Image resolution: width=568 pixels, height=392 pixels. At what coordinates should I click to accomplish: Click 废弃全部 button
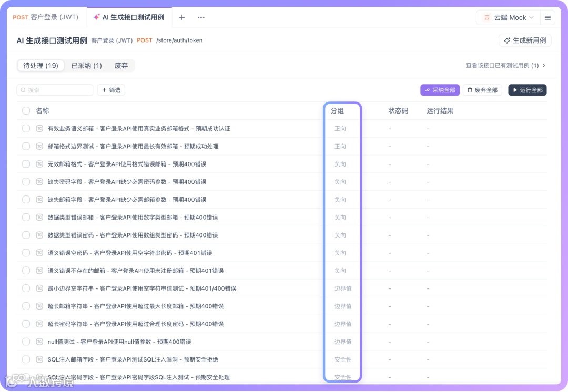point(482,90)
